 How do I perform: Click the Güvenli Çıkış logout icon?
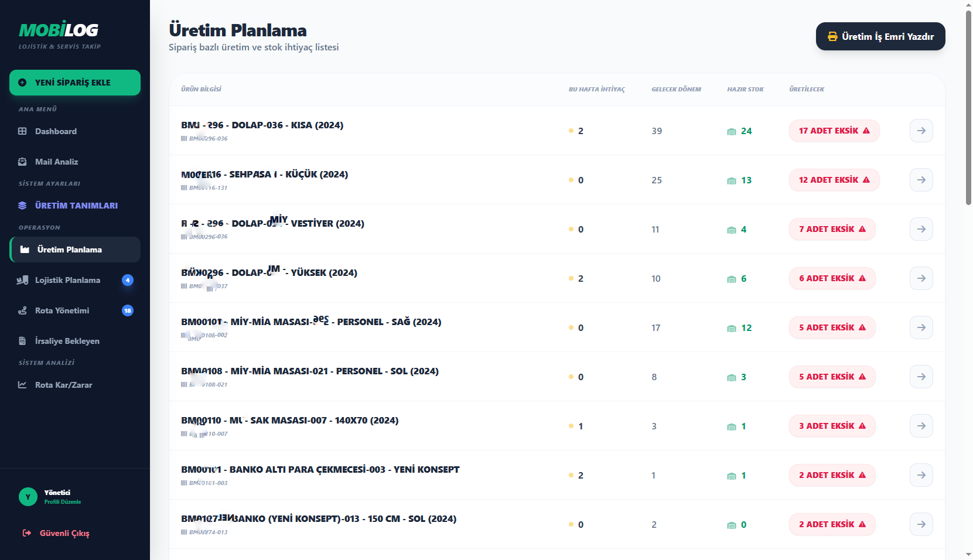(27, 533)
